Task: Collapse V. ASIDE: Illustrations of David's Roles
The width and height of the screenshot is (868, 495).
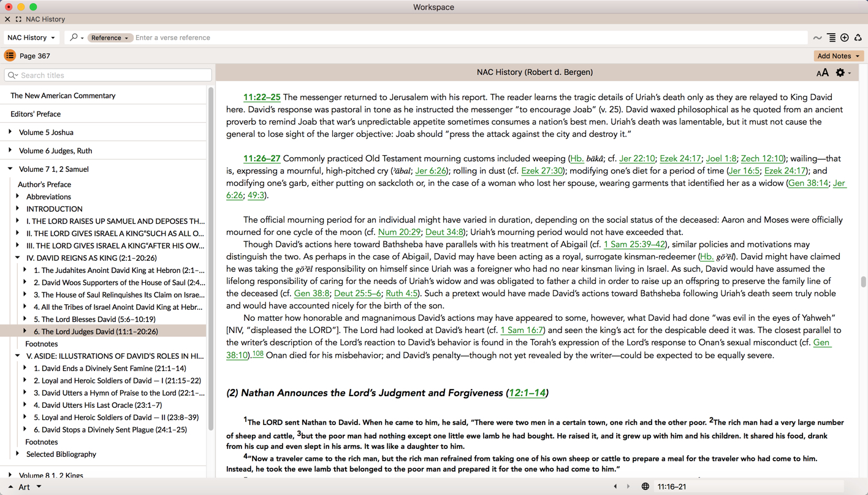Action: [x=18, y=356]
